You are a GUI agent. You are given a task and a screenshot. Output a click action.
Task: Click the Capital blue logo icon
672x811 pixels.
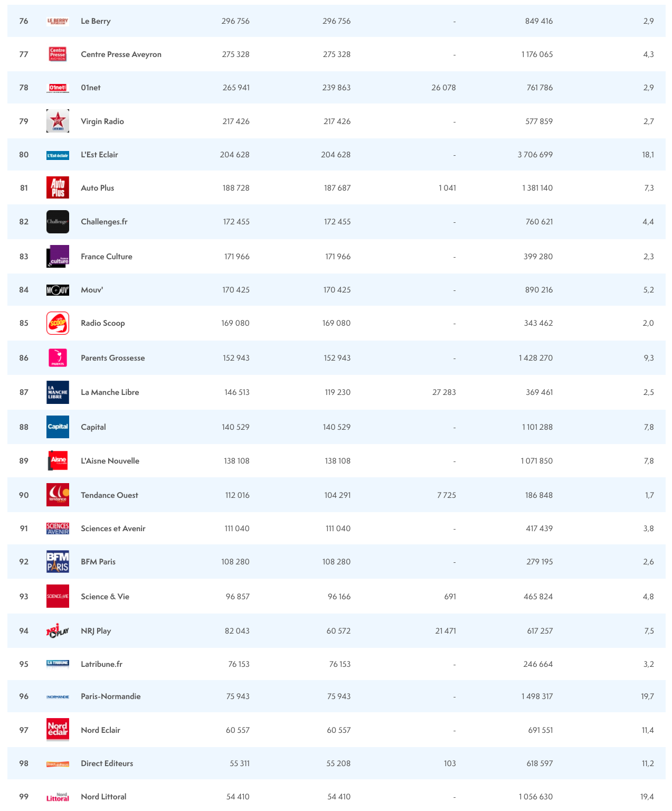click(58, 427)
